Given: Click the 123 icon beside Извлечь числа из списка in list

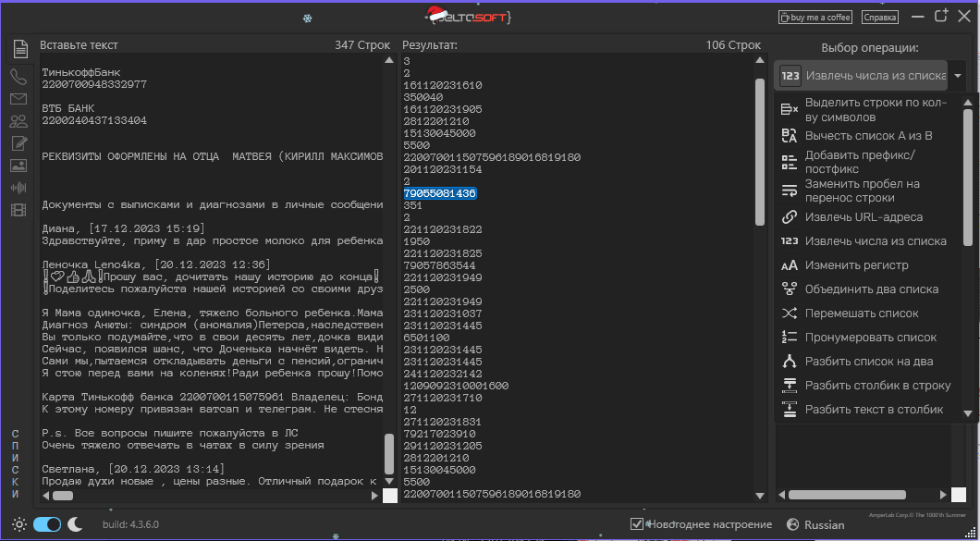Looking at the screenshot, I should pos(790,240).
